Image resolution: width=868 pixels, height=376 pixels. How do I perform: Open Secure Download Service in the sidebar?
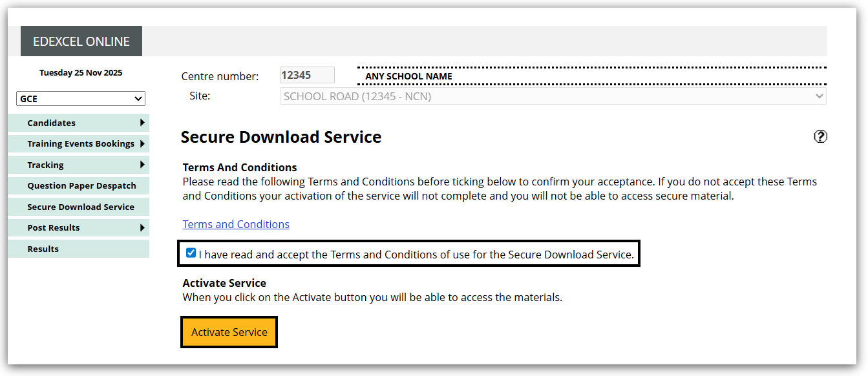(x=81, y=207)
